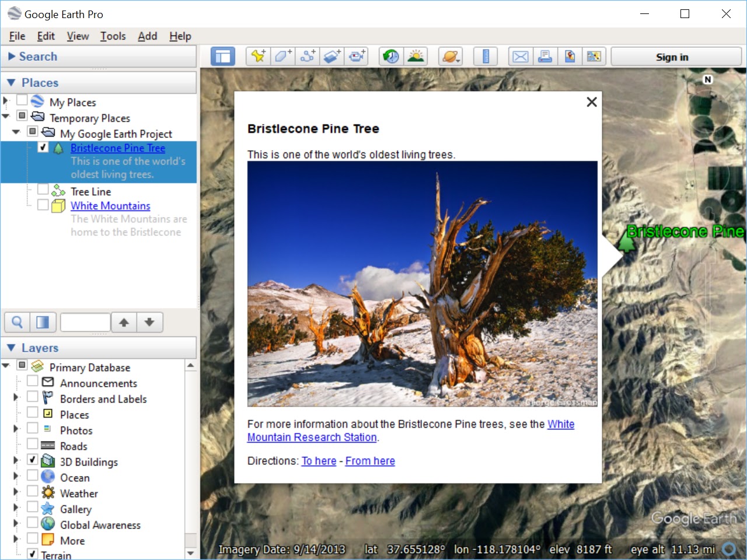Open the White Mountain Research Station link
The image size is (747, 560).
coord(312,437)
